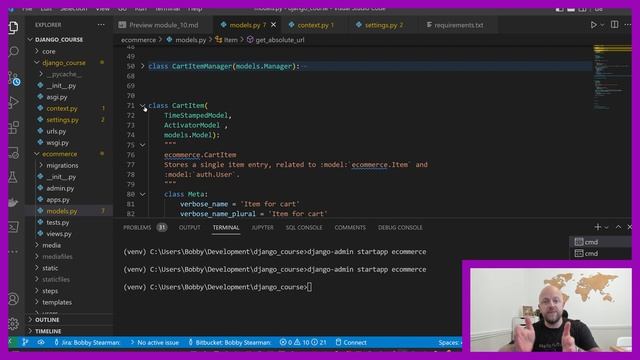This screenshot has width=640, height=360.
Task: Open the Remote Explorer view
Action: coord(13,153)
